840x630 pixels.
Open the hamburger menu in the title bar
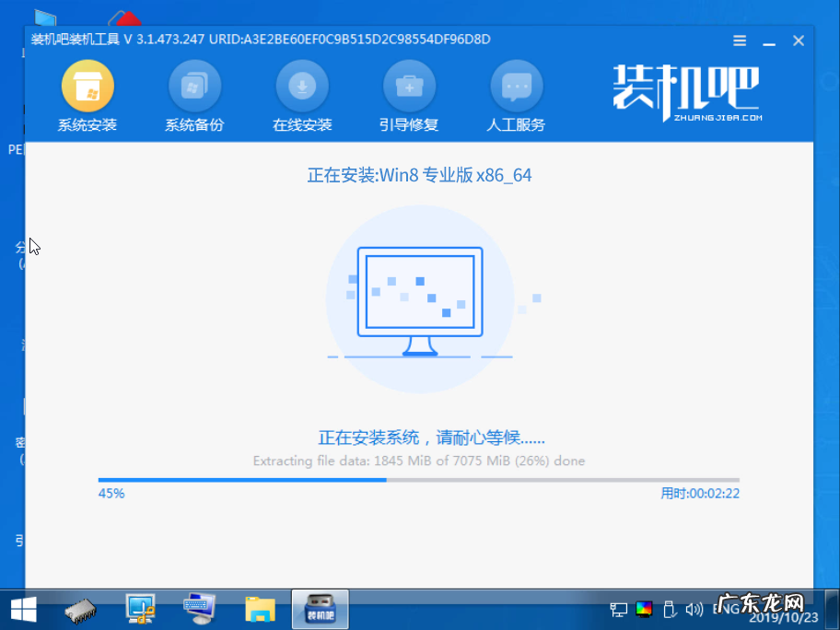(x=739, y=40)
